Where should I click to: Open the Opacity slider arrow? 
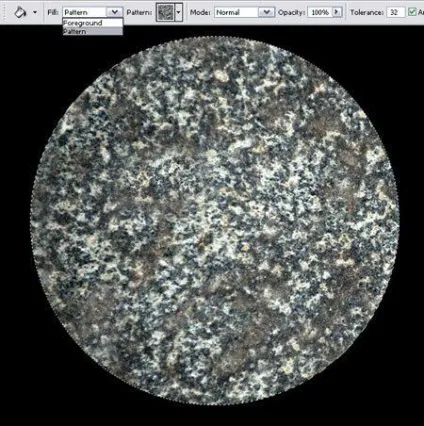(337, 12)
